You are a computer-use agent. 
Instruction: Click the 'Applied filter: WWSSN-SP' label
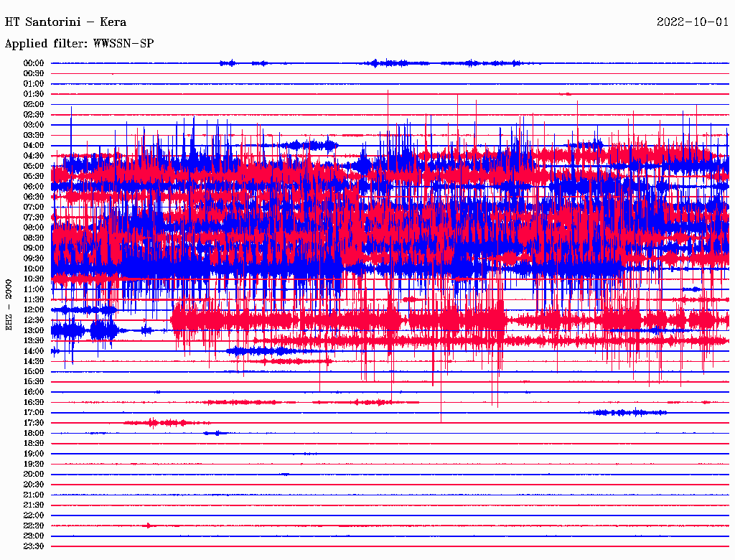[x=79, y=44]
